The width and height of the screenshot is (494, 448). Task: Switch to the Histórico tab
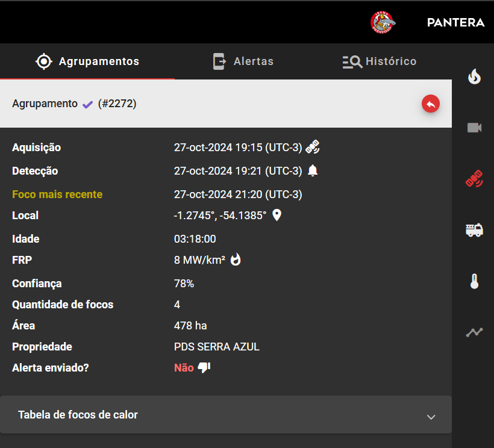(380, 61)
